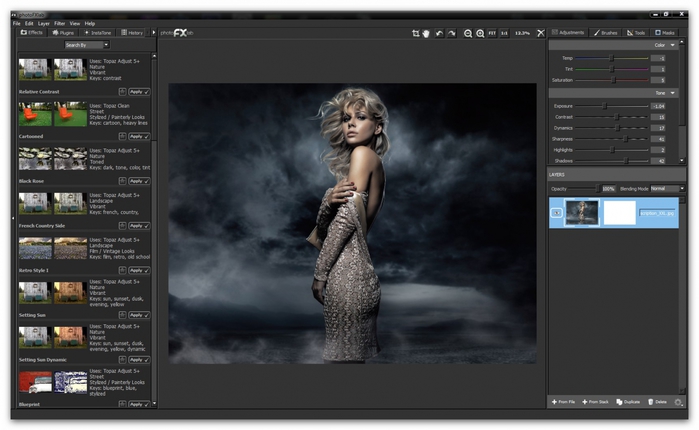Viewport: 699px width, 430px height.
Task: Switch to the Masks tab
Action: pyautogui.click(x=665, y=33)
